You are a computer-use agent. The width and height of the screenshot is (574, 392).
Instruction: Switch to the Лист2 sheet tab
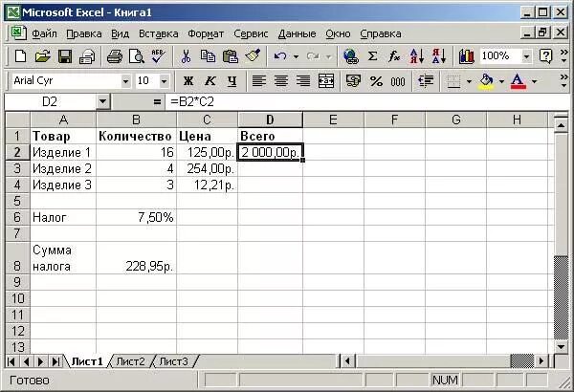point(130,361)
